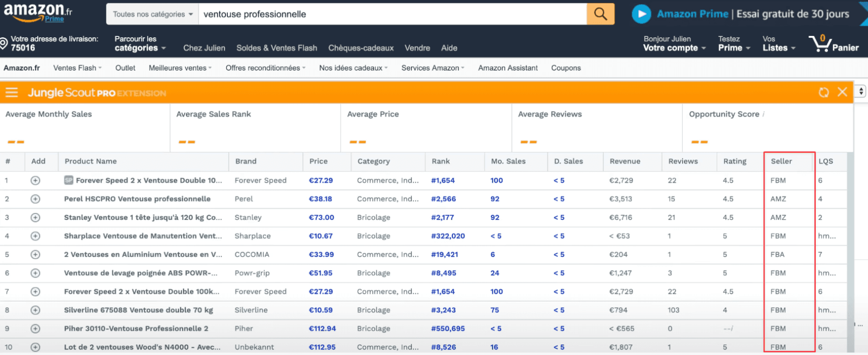Click price €73.00 in Stanley row
Image resolution: width=868 pixels, height=355 pixels.
point(321,218)
